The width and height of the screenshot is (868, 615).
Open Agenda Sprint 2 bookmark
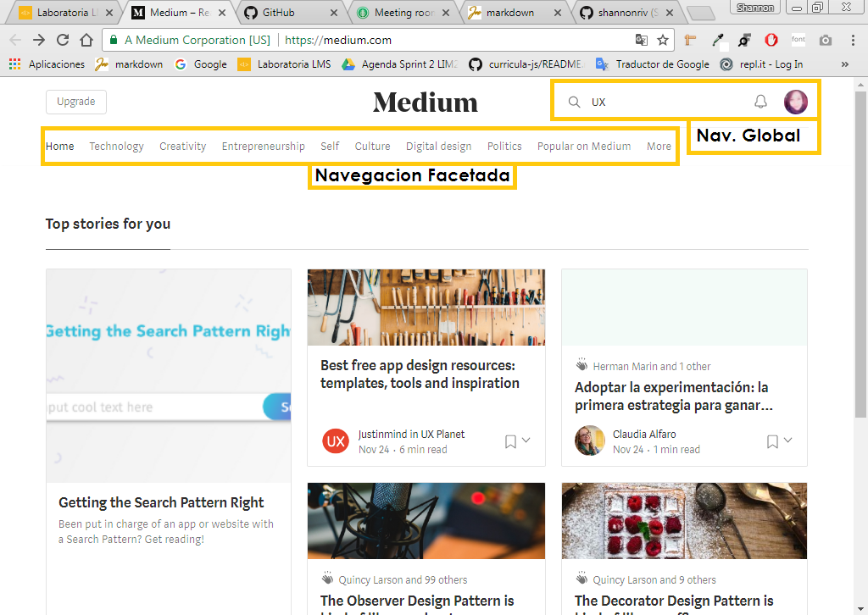coord(400,64)
